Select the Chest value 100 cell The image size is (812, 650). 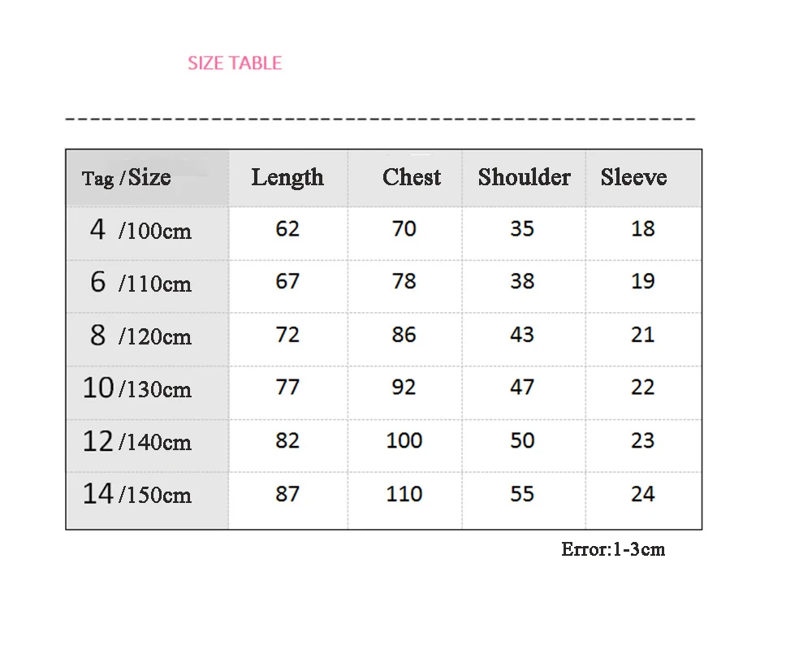click(x=404, y=441)
